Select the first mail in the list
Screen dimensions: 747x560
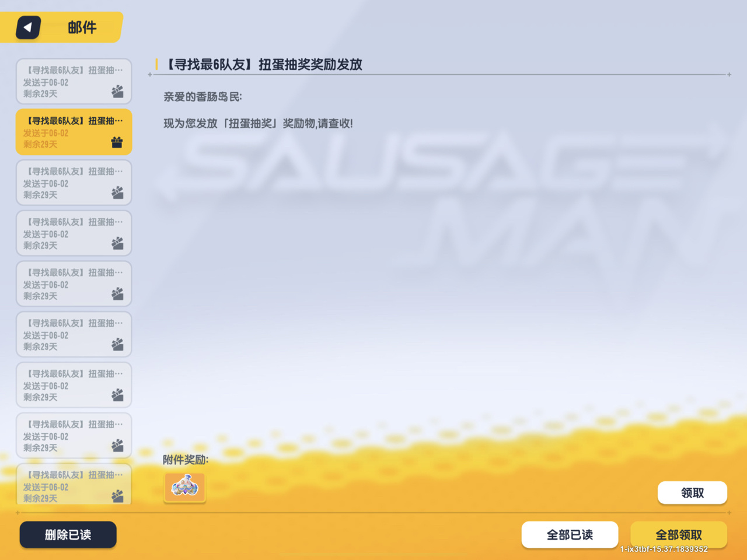point(74,81)
